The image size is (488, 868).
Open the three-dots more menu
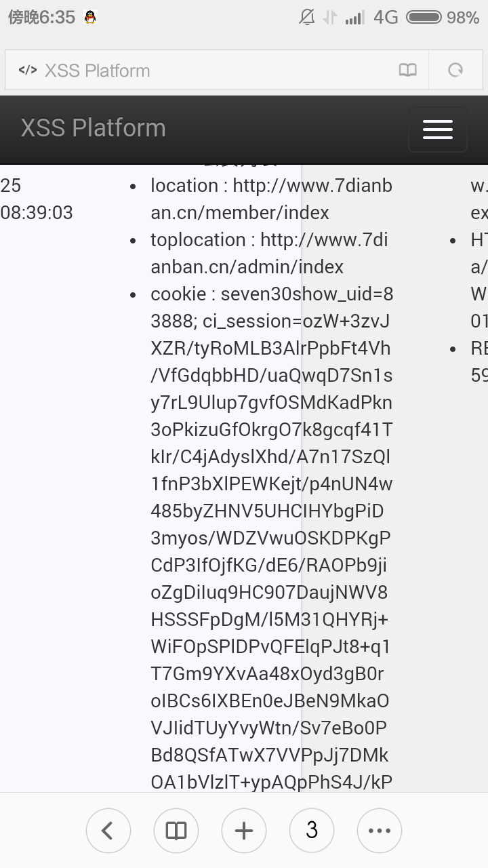380,830
